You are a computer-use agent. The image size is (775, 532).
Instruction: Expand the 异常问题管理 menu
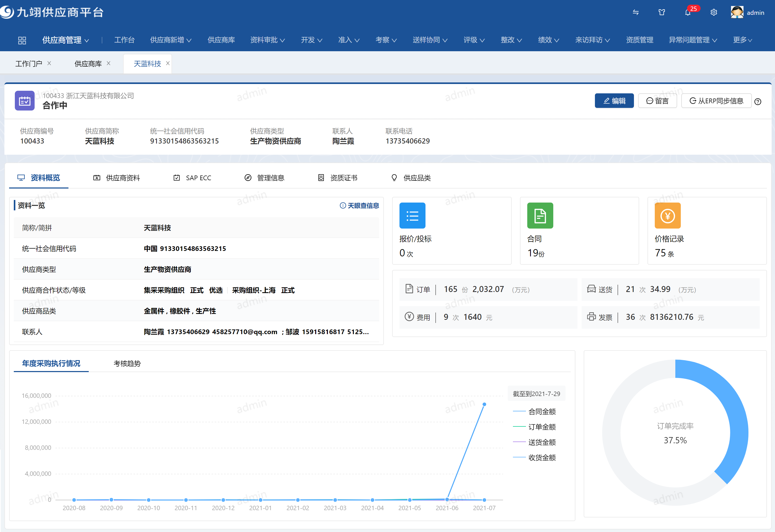tap(693, 40)
